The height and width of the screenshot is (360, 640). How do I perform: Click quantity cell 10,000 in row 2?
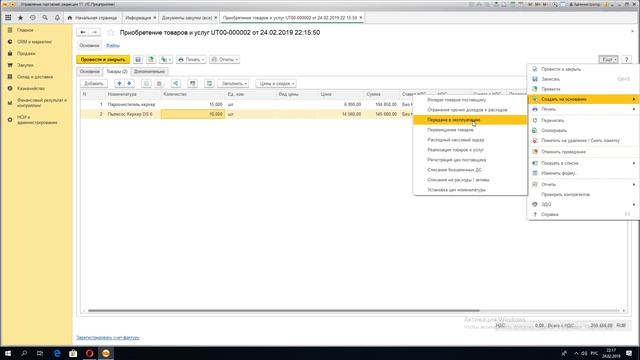(x=193, y=114)
